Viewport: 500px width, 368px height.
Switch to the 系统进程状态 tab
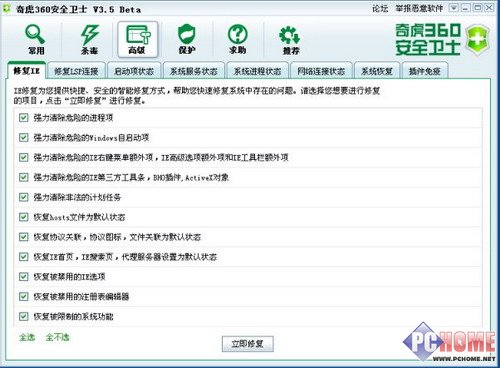pyautogui.click(x=257, y=71)
